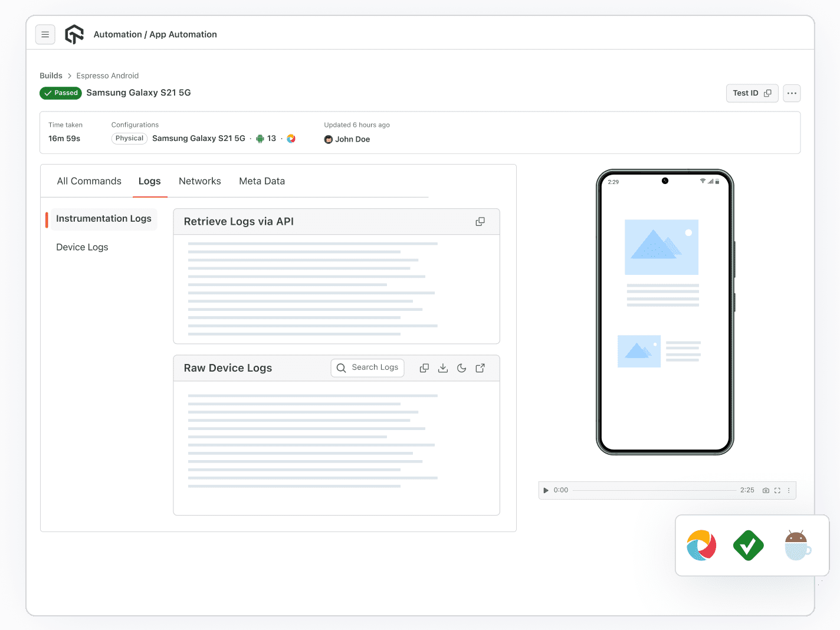Click the "Raw Device Logs" heading
The image size is (840, 630).
pyautogui.click(x=228, y=368)
